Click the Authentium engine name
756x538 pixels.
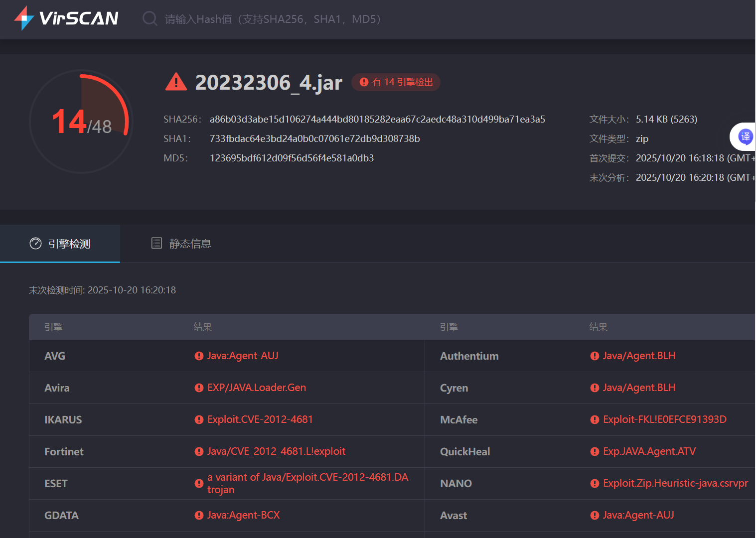[469, 356]
